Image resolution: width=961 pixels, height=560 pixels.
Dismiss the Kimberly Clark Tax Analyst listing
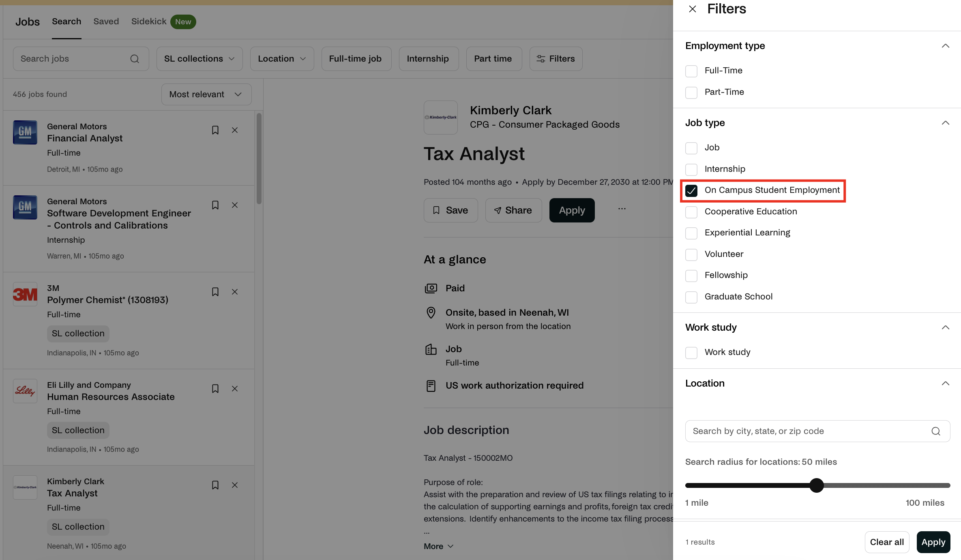point(235,485)
